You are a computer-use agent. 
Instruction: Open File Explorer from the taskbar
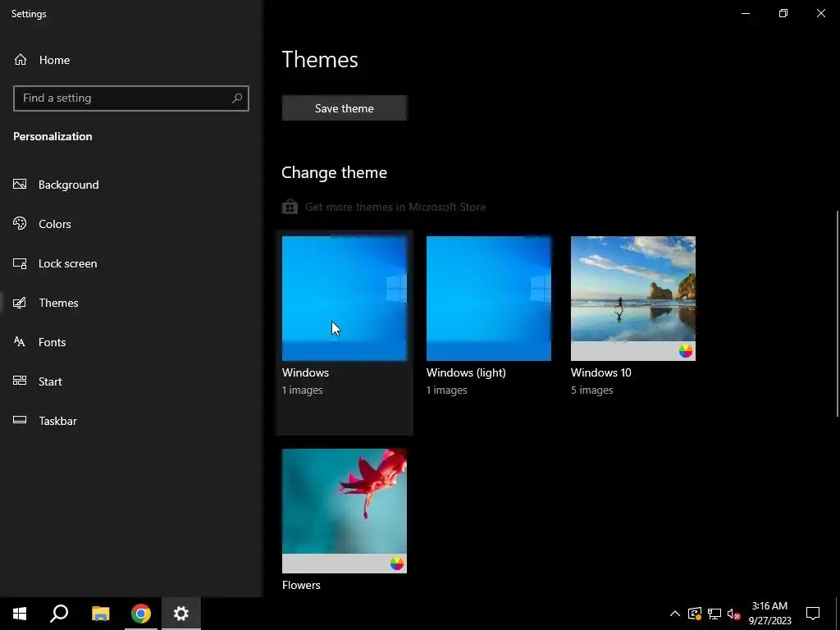(100, 614)
